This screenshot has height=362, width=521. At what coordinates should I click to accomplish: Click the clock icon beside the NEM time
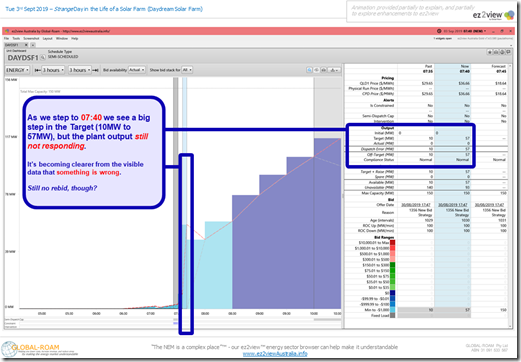(x=439, y=31)
